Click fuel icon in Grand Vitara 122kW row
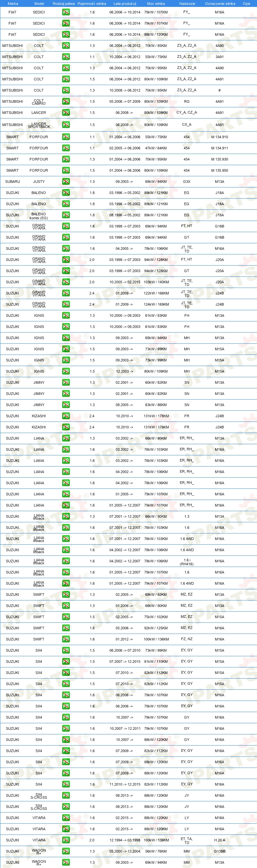The height and width of the screenshot is (868, 257). 66,293
